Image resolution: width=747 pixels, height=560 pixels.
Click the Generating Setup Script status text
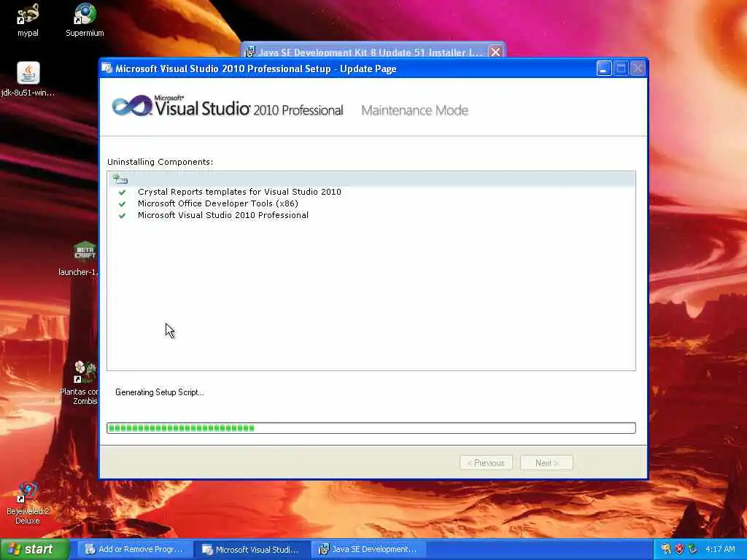(160, 392)
